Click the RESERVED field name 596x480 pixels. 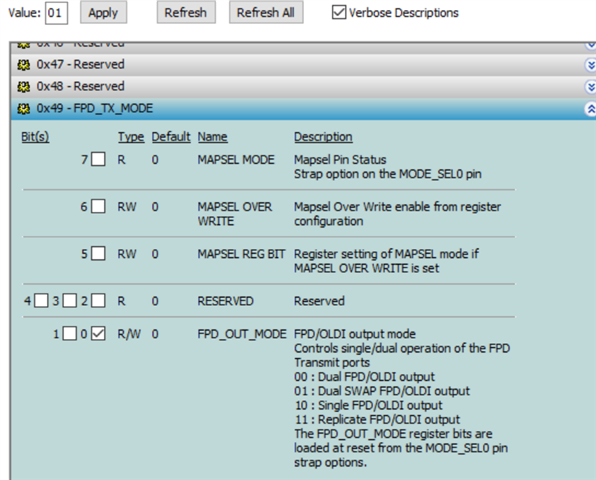pyautogui.click(x=225, y=301)
